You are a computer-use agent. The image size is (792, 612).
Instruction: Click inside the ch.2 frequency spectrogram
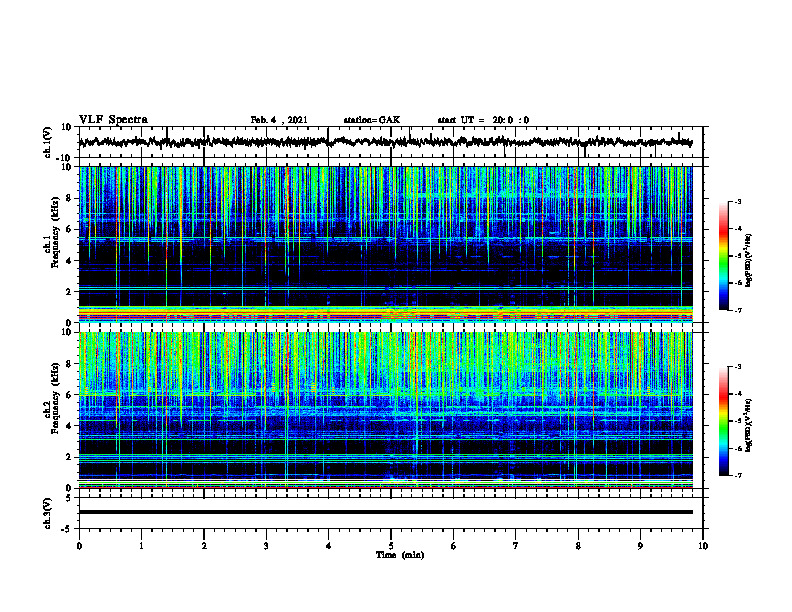(x=385, y=410)
